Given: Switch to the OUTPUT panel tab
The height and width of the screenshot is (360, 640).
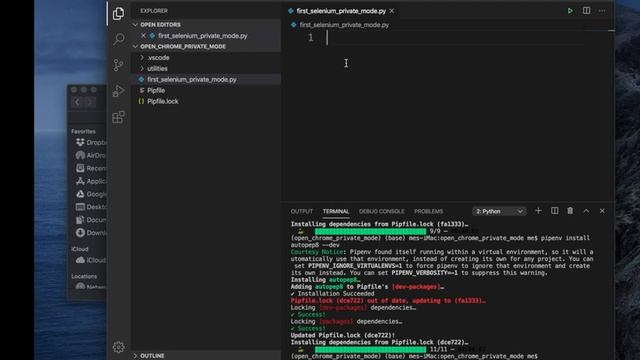Looking at the screenshot, I should (x=302, y=211).
